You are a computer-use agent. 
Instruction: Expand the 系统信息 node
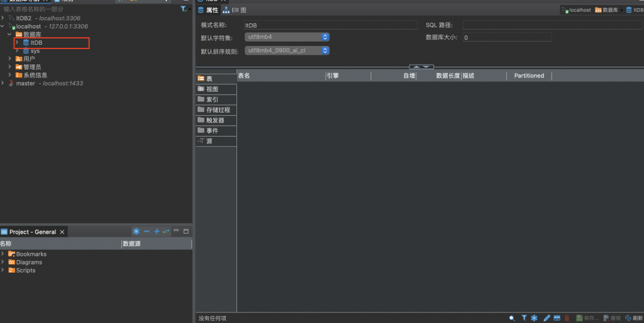coord(10,74)
